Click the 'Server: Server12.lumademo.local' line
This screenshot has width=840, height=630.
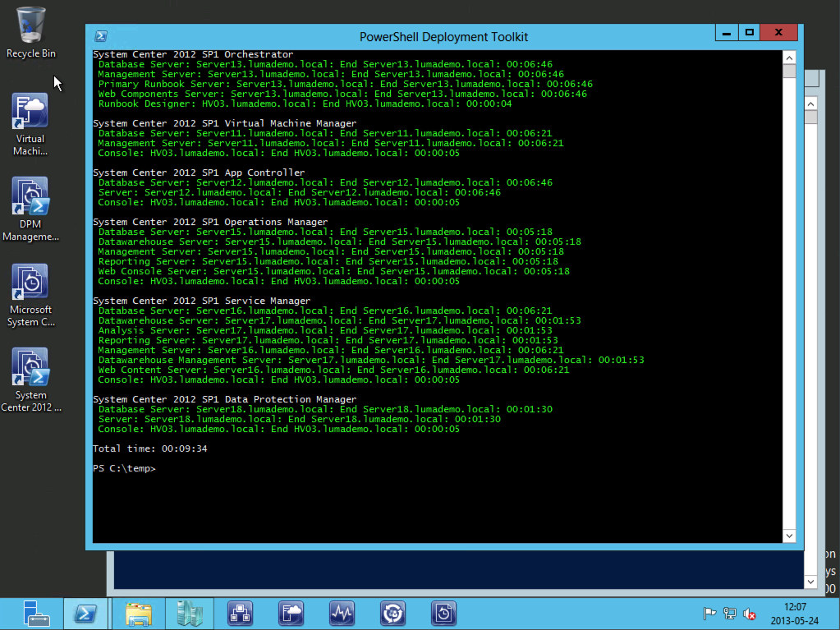(300, 192)
